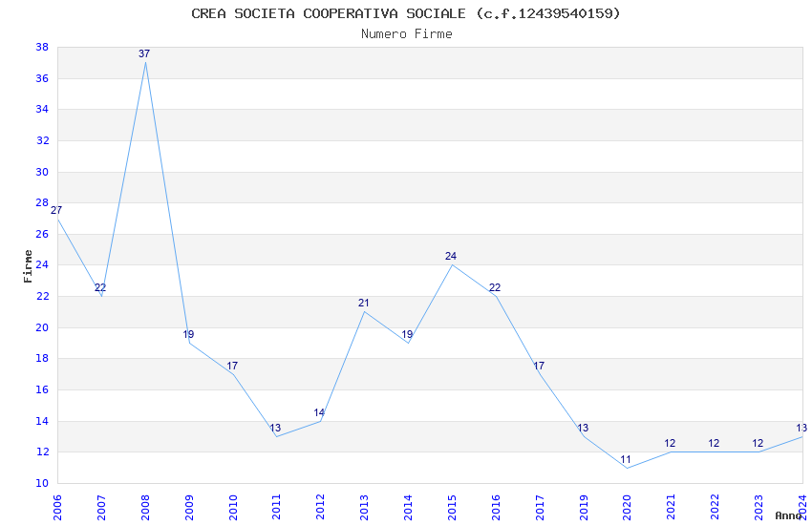
Task: Click x-axis year label 2006
Action: click(57, 507)
